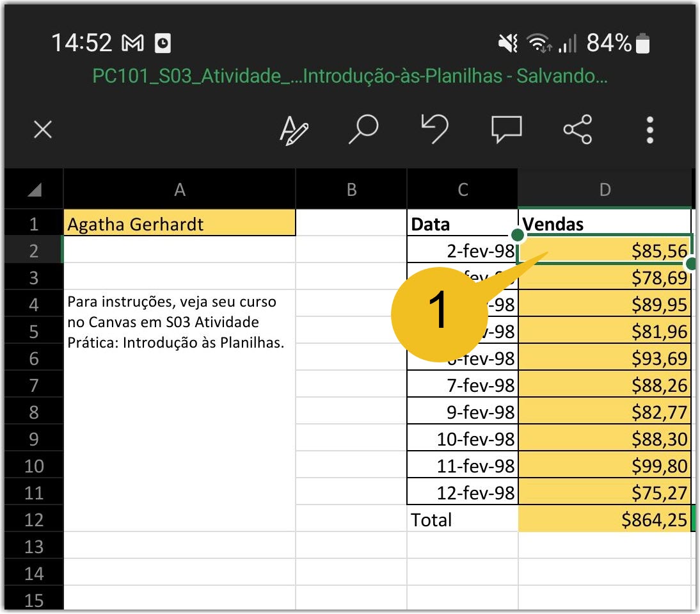Select the $85,56 cell

605,250
